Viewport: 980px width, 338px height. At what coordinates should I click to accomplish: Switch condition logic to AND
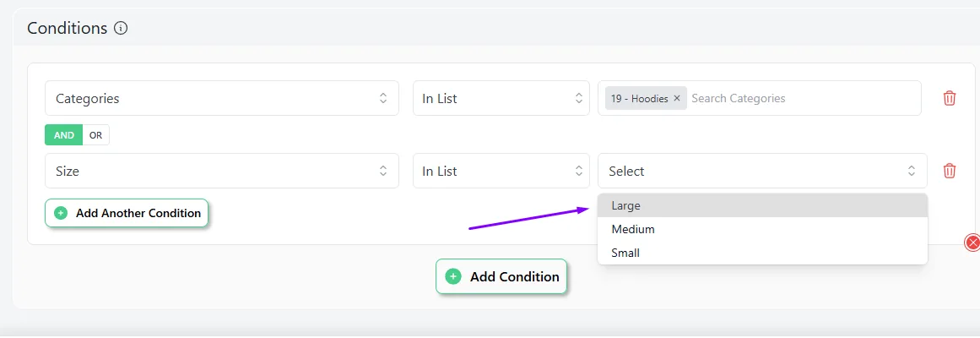click(64, 135)
